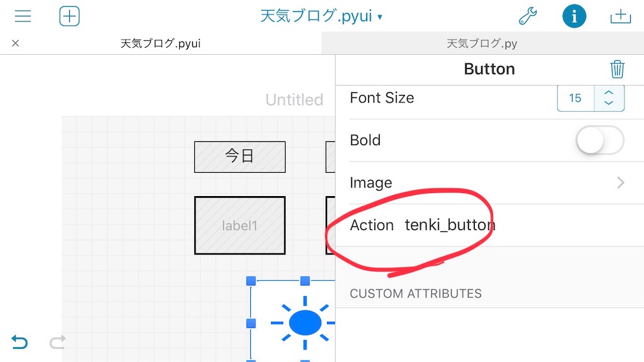Toggle the info inspector panel
Screen dimensions: 644x362
click(x=574, y=16)
